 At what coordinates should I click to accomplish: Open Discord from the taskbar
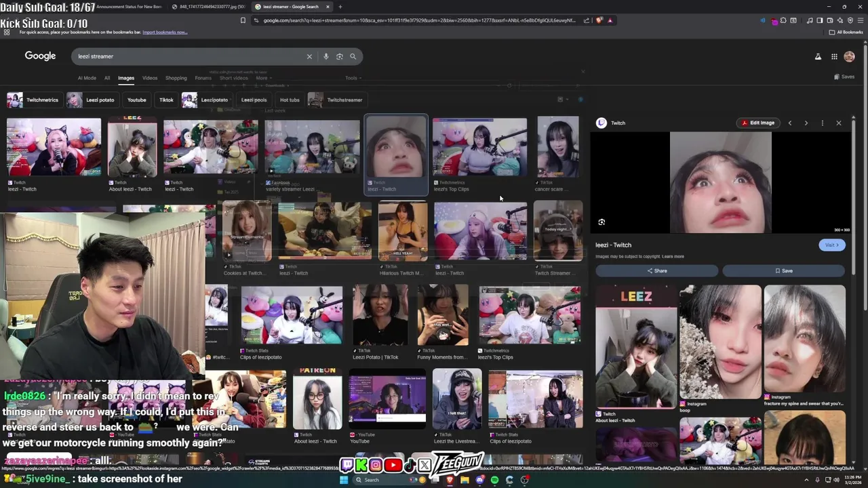479,480
